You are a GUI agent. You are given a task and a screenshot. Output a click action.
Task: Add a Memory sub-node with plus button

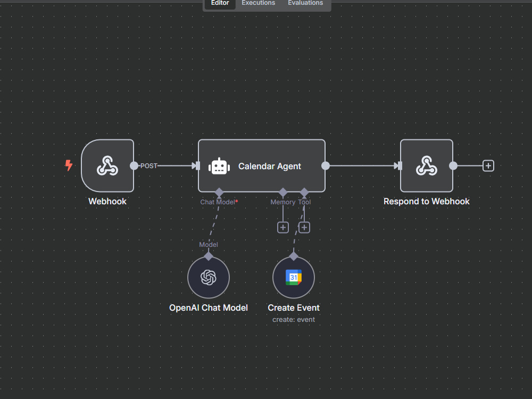click(283, 227)
